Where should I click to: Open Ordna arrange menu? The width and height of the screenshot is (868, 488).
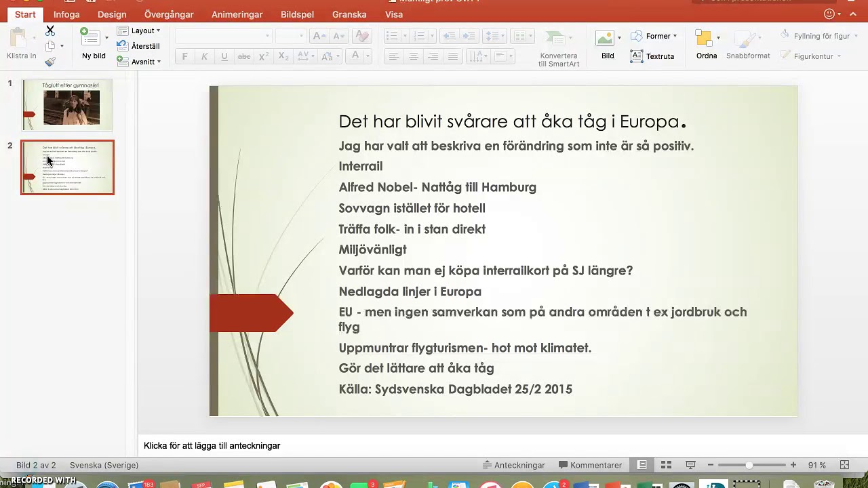click(707, 44)
